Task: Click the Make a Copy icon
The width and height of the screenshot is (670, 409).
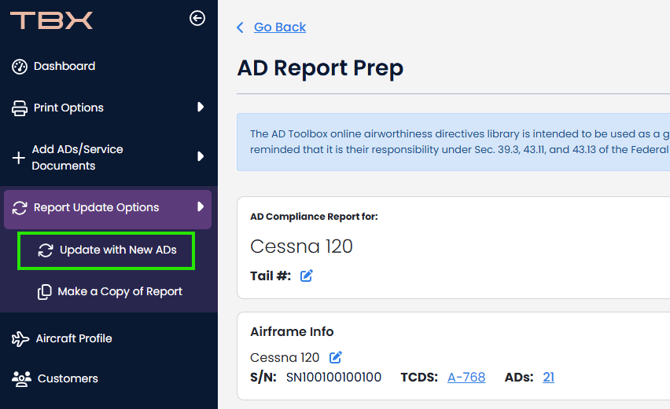Action: [45, 292]
